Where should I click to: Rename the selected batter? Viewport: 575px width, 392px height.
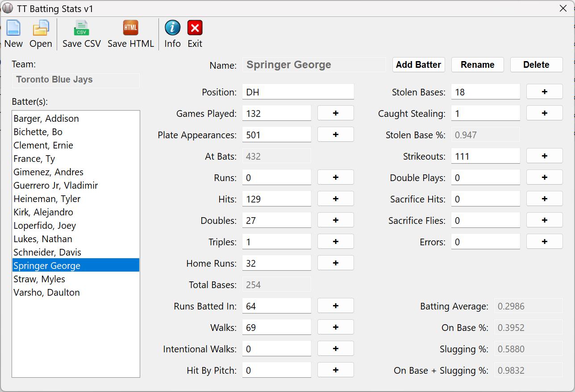[477, 65]
